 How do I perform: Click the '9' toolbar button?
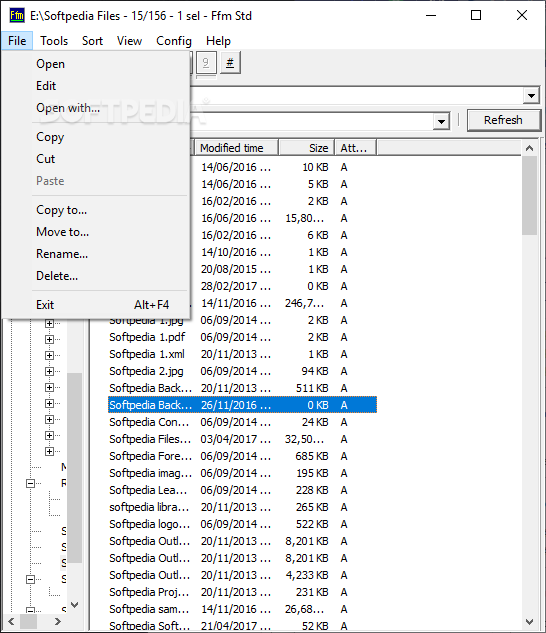206,63
